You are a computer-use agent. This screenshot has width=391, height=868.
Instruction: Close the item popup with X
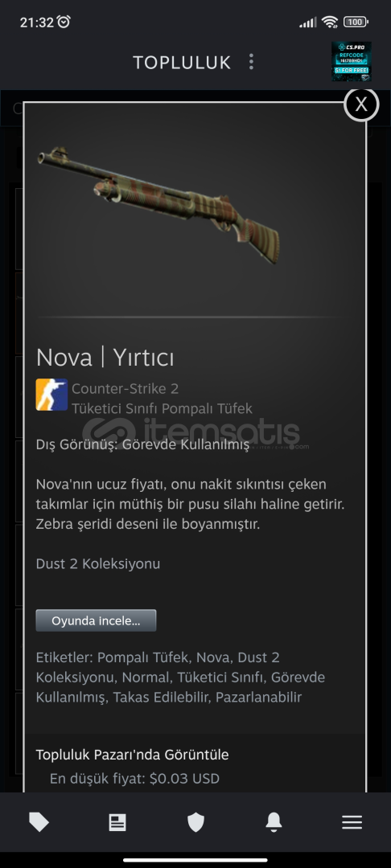361,104
